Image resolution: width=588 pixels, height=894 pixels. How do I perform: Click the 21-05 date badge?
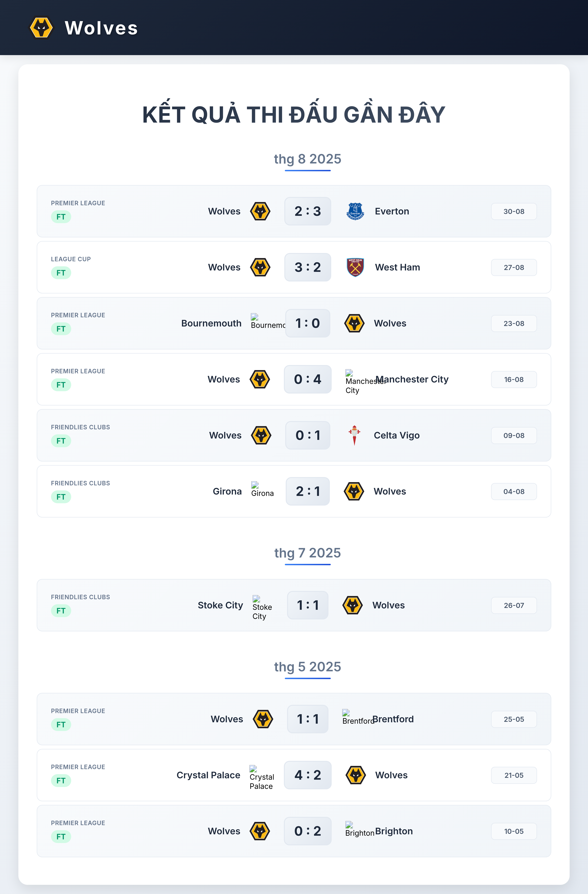click(x=514, y=775)
